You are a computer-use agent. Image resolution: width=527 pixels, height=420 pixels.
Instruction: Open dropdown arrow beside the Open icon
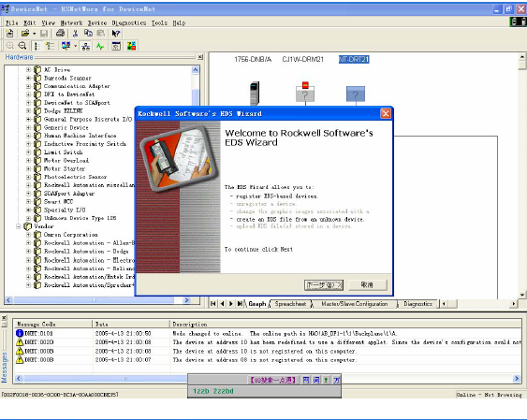35,34
